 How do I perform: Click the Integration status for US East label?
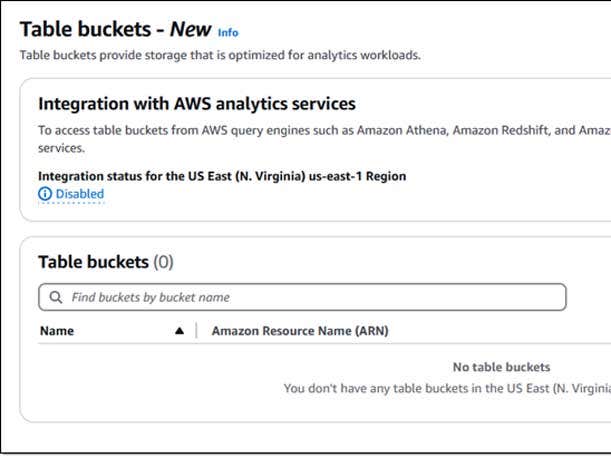pos(222,176)
